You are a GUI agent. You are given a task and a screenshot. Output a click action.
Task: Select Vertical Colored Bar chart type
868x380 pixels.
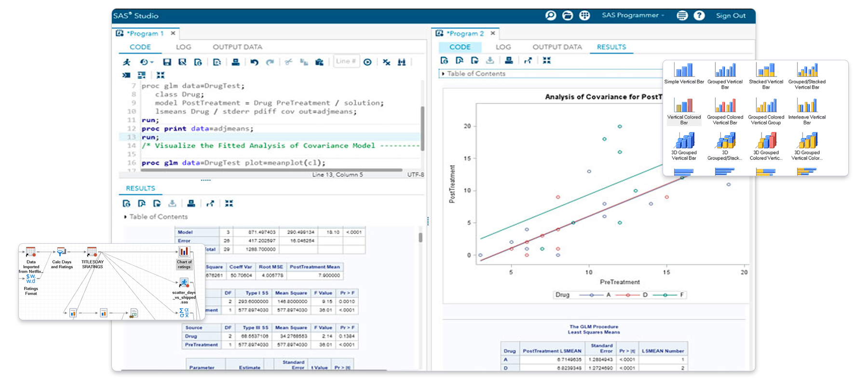click(x=684, y=112)
